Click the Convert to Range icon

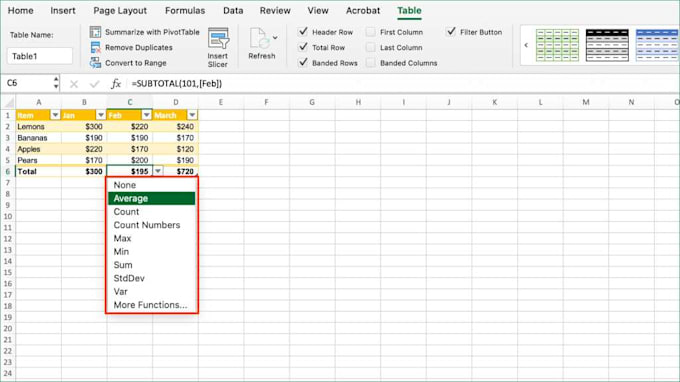click(95, 63)
